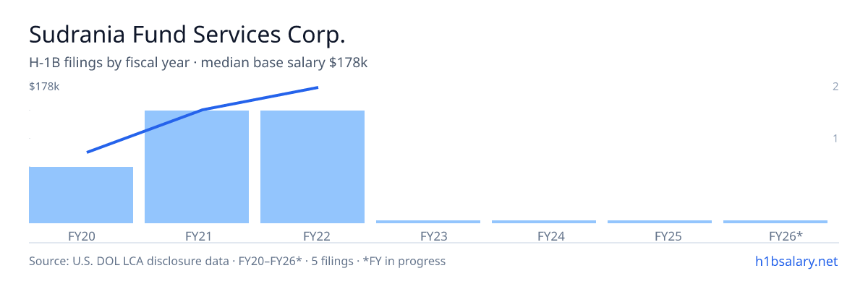Click the right axis value 2

click(835, 87)
